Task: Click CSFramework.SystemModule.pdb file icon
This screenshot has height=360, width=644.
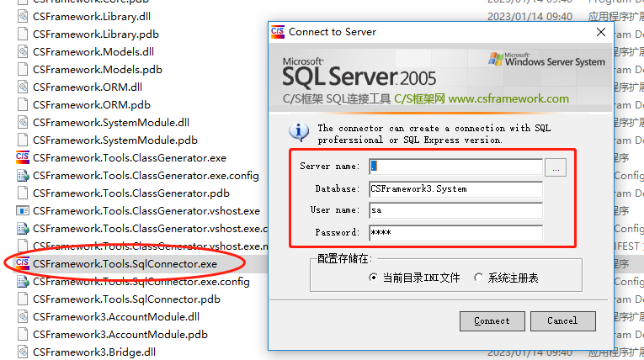Action: [23, 140]
